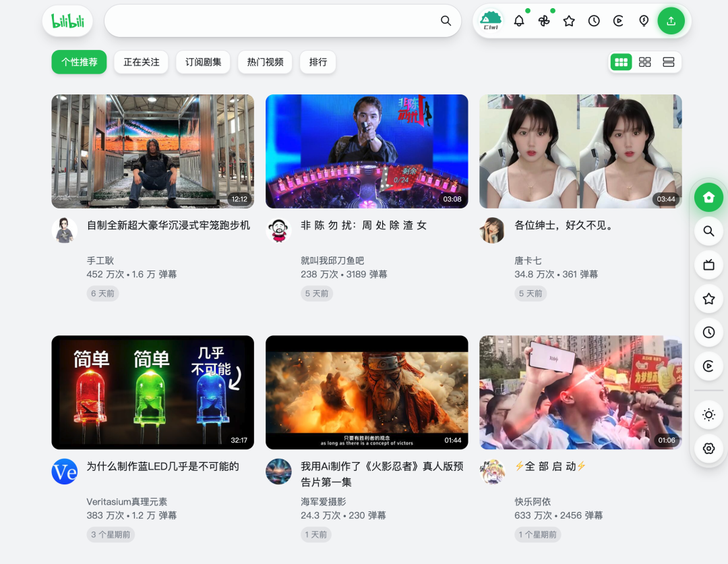Open watch later in the side dock
Screen dimensions: 728x564
(x=708, y=366)
